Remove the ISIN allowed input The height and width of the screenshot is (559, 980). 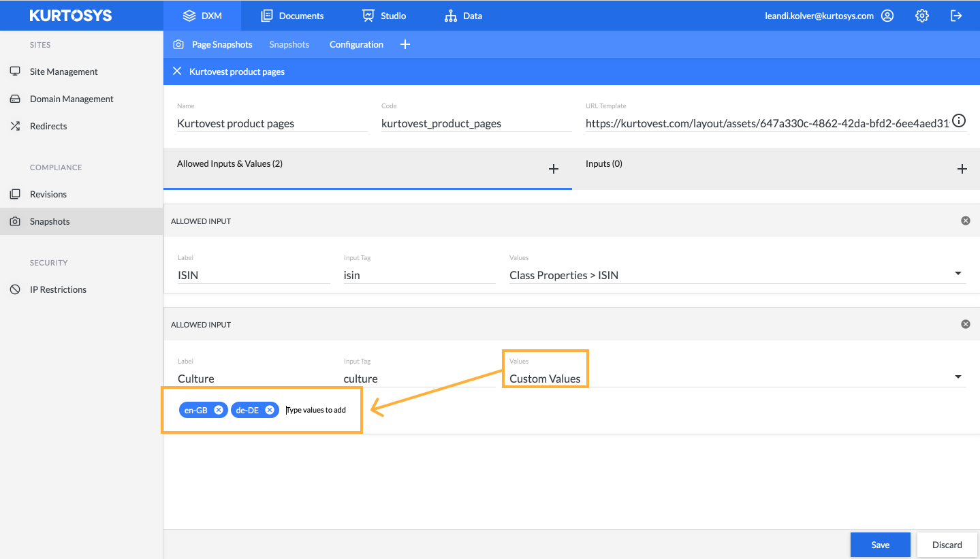(x=965, y=221)
